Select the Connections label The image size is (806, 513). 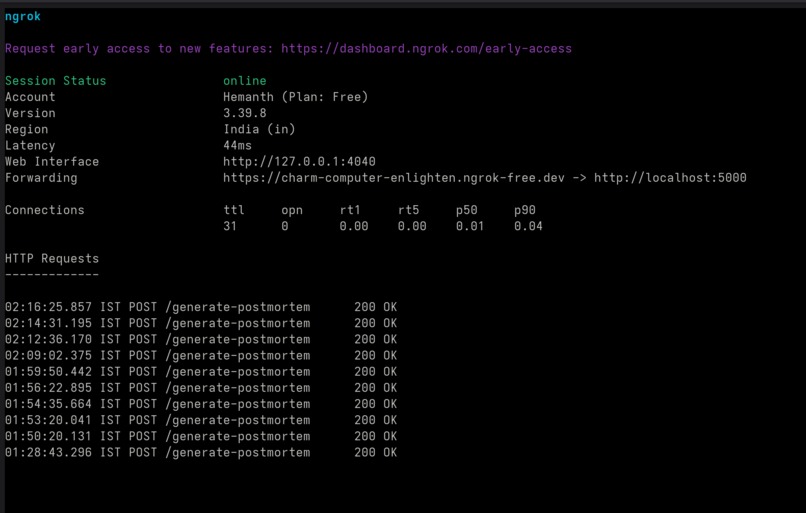45,210
